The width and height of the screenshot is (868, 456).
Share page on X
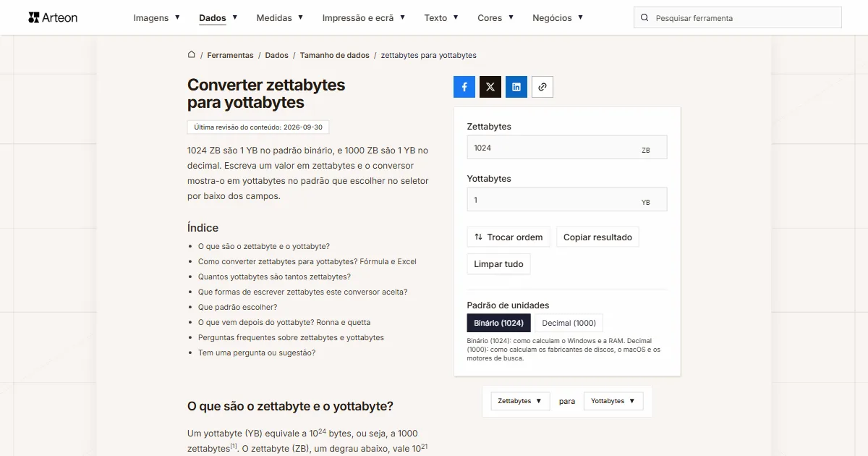pyautogui.click(x=490, y=87)
